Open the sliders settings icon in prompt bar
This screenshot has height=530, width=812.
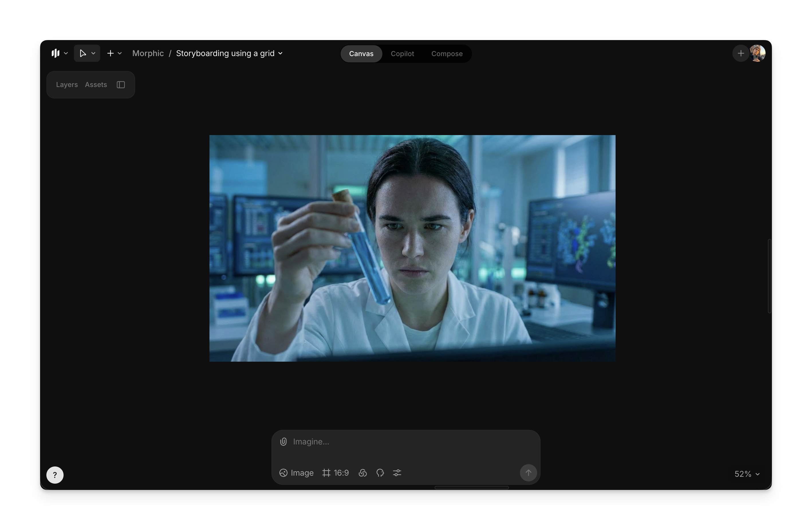[x=397, y=473]
